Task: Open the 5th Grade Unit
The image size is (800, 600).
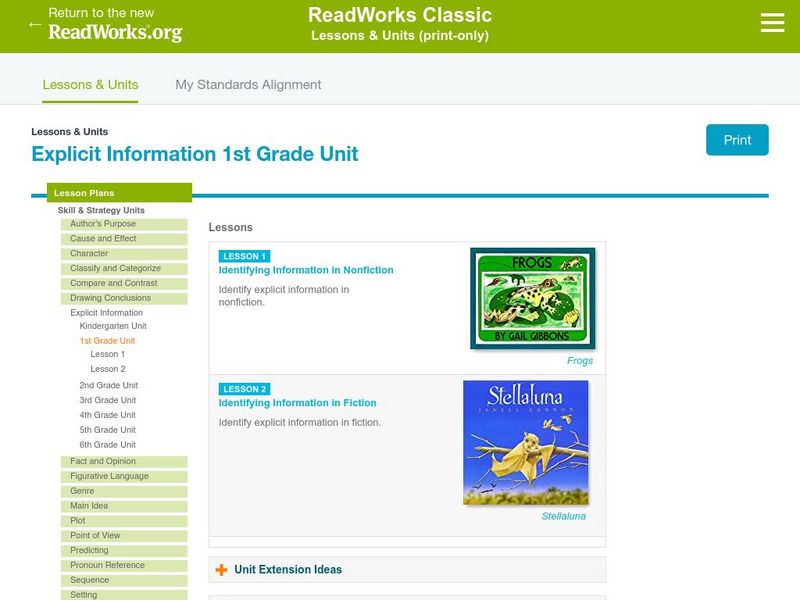Action: (108, 430)
